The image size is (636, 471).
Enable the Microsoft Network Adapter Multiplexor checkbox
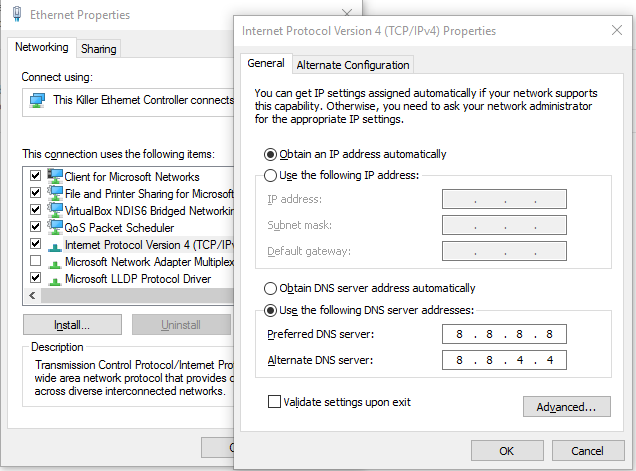click(x=36, y=261)
